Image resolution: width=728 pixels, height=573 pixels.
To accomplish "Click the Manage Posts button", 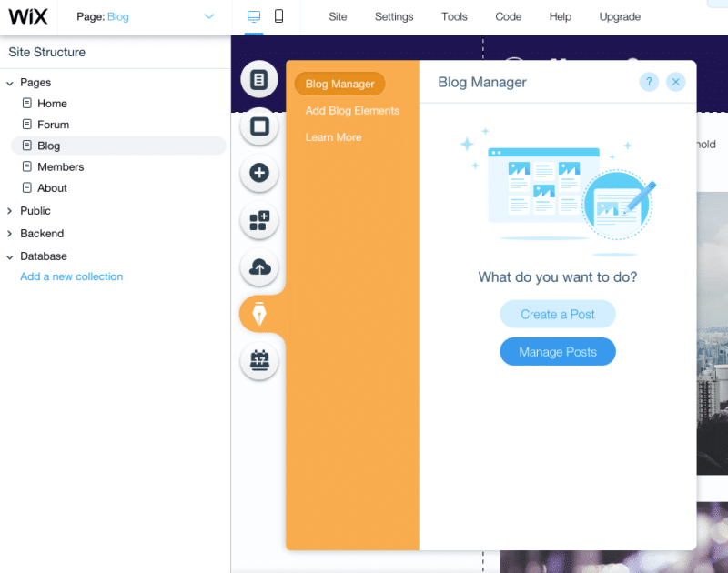I will pyautogui.click(x=558, y=352).
